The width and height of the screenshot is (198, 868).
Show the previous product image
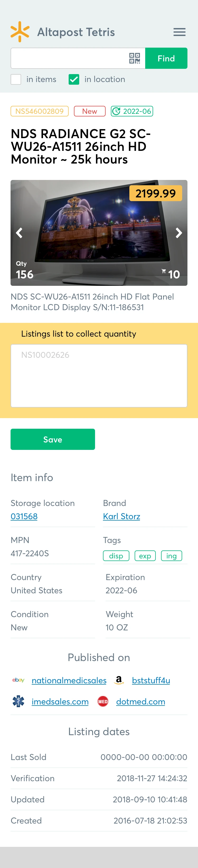[19, 233]
